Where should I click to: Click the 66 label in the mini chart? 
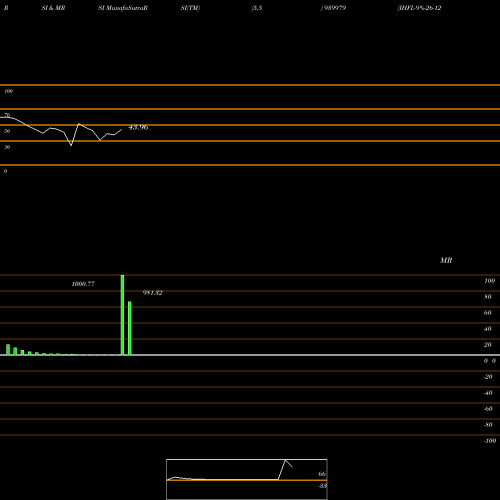click(322, 474)
